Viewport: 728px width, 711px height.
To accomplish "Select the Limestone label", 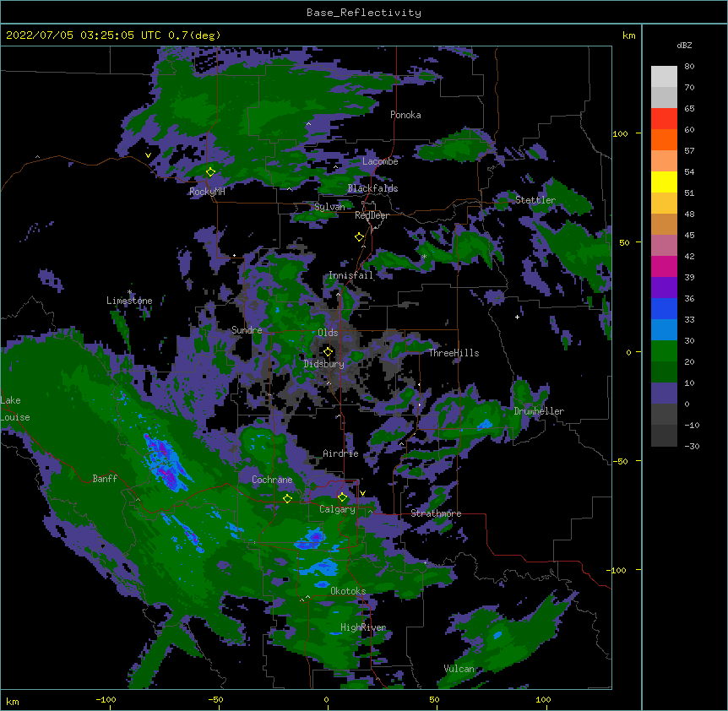I will pos(129,301).
